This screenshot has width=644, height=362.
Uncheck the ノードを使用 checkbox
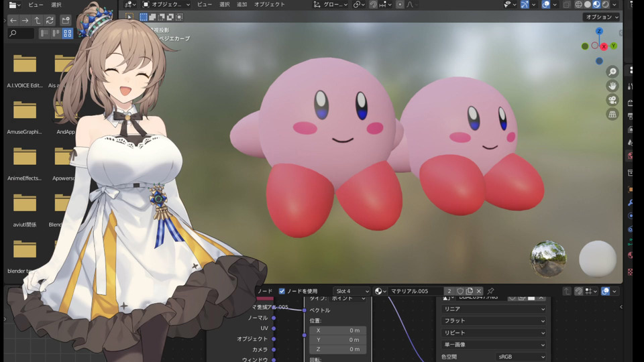tap(282, 292)
